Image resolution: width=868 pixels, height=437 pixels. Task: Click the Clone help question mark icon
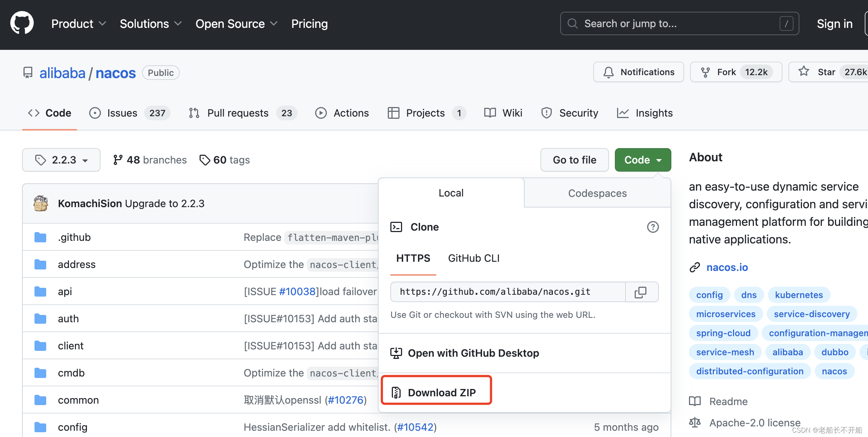(x=653, y=227)
